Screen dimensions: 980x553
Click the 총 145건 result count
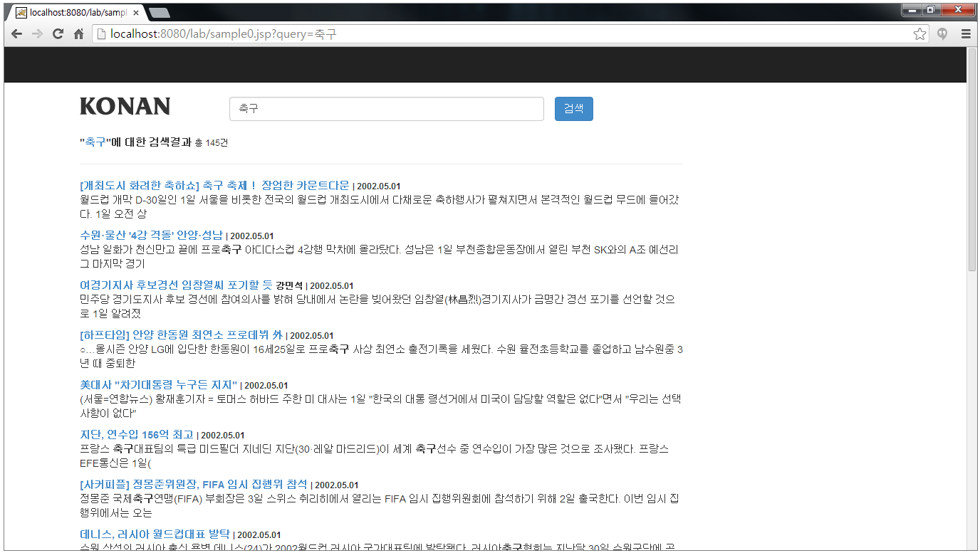(212, 143)
